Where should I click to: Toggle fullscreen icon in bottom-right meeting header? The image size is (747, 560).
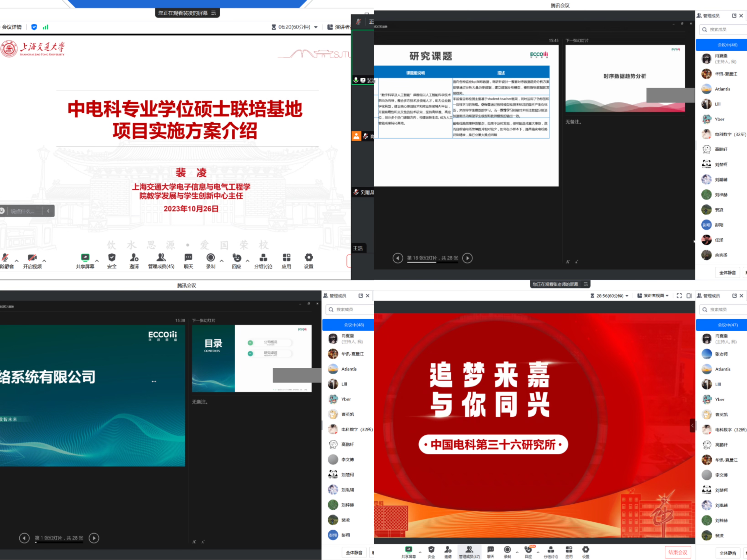coord(679,296)
